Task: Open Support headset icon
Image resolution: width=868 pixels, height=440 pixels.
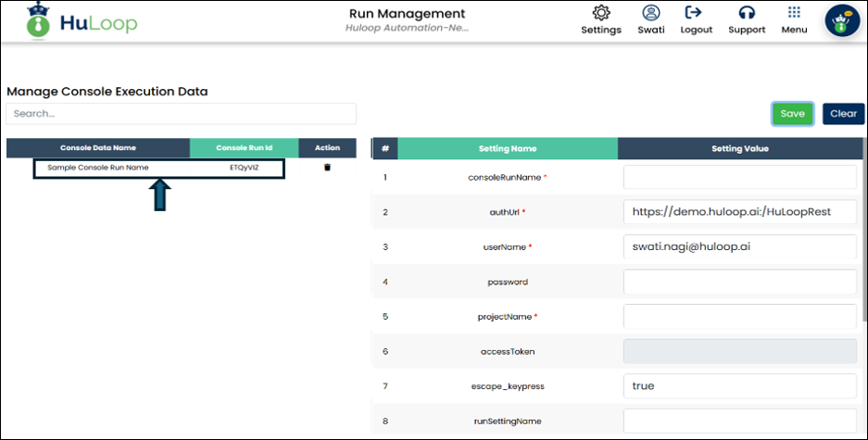Action: pyautogui.click(x=747, y=13)
